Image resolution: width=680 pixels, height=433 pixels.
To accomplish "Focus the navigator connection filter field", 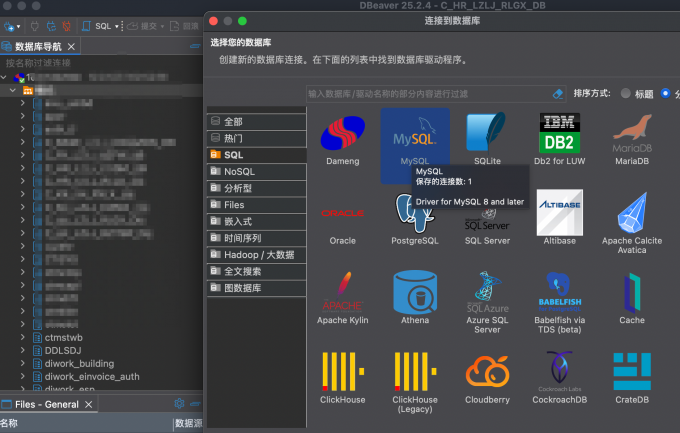I will tap(101, 63).
